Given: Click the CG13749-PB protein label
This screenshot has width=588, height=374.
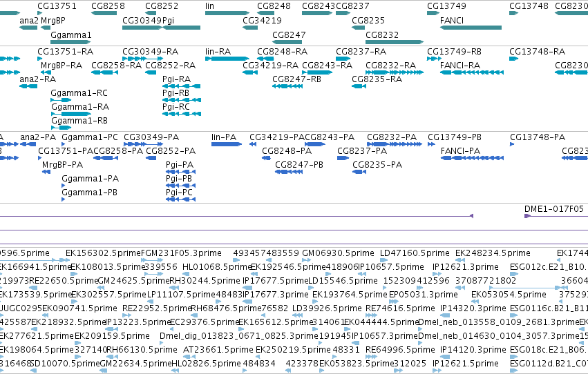Looking at the screenshot, I should click(x=455, y=137).
